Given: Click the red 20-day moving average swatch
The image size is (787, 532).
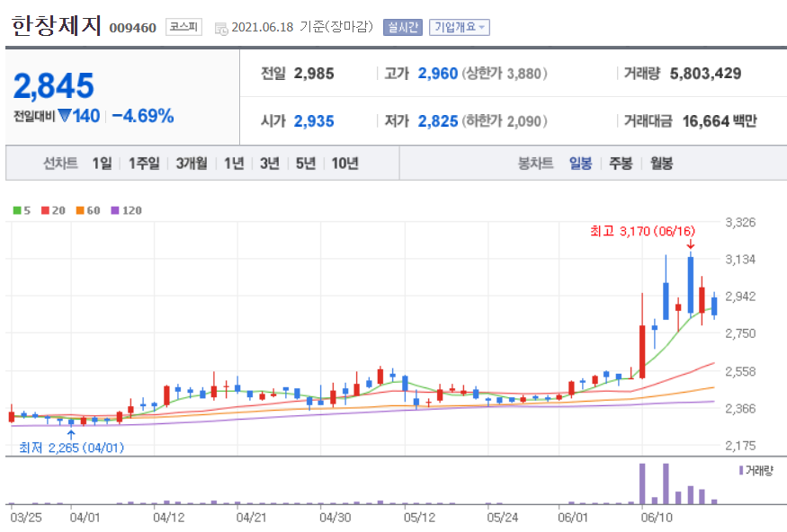Looking at the screenshot, I should click(x=45, y=210).
